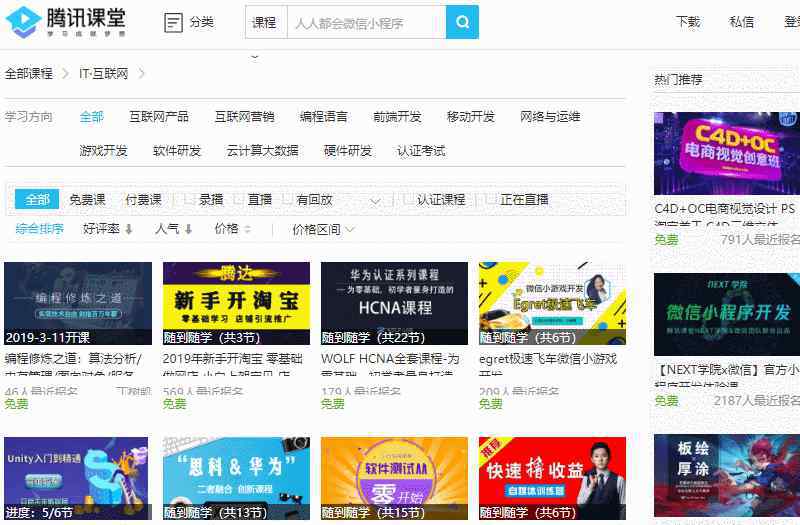This screenshot has height=525, width=800.
Task: Select 网络与运维 category
Action: click(x=550, y=117)
